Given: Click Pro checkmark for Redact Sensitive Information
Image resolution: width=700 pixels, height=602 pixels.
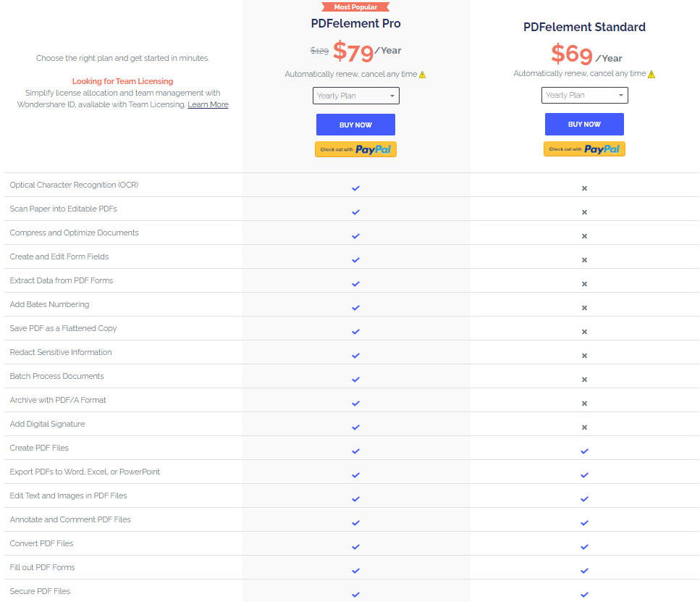Looking at the screenshot, I should point(355,356).
